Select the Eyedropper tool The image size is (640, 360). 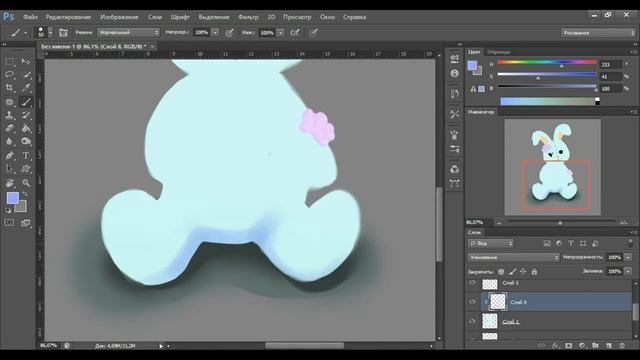pos(26,88)
